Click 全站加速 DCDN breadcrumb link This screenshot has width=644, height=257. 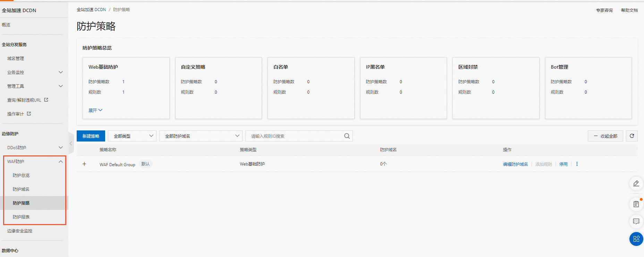[x=91, y=10]
